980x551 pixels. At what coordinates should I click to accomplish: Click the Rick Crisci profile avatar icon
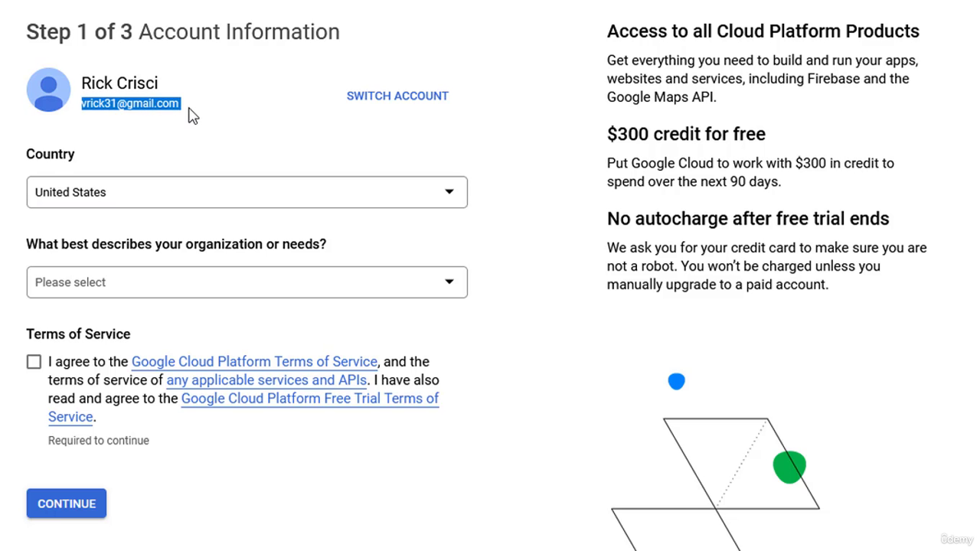tap(48, 90)
